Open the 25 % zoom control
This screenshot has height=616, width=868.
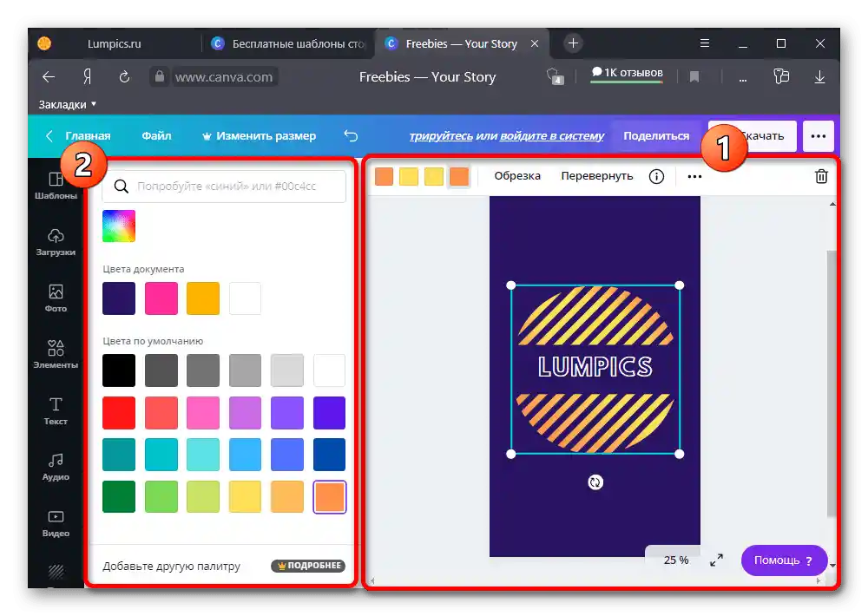[676, 560]
